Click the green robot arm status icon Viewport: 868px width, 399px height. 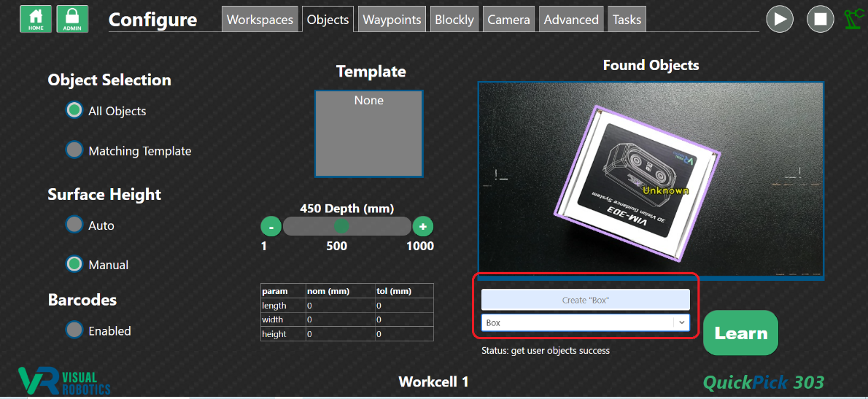[x=853, y=20]
